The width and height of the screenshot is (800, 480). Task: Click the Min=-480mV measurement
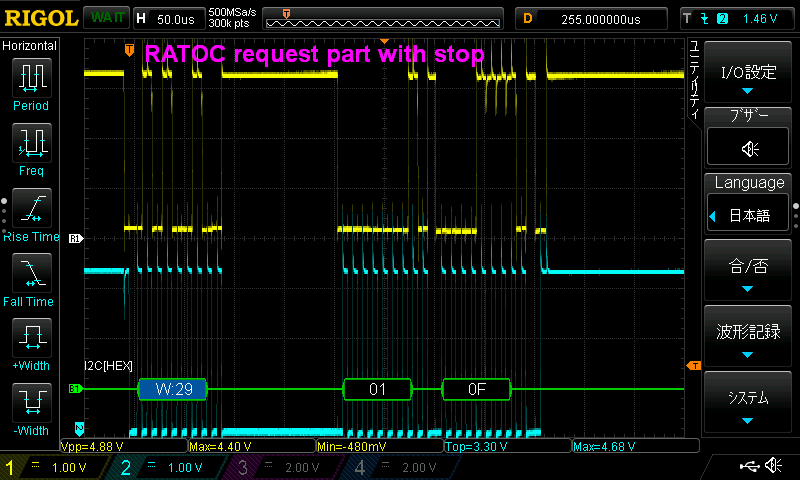coord(380,446)
